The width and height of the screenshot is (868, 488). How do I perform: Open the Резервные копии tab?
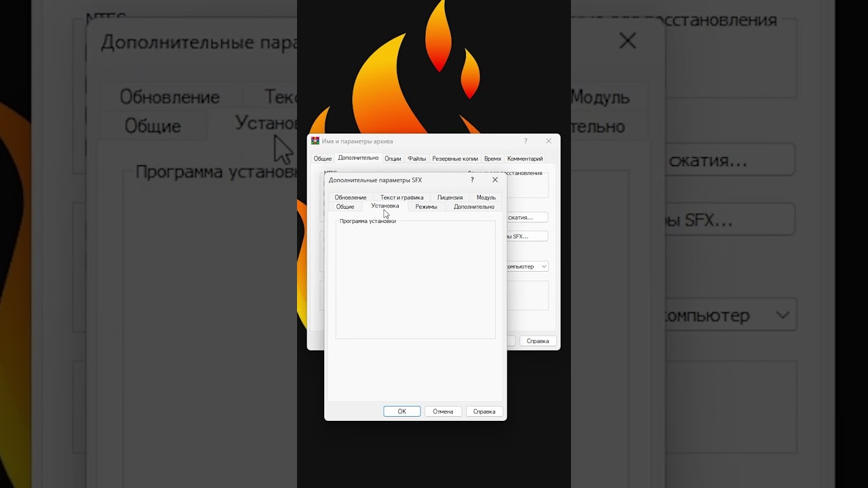[x=455, y=159]
